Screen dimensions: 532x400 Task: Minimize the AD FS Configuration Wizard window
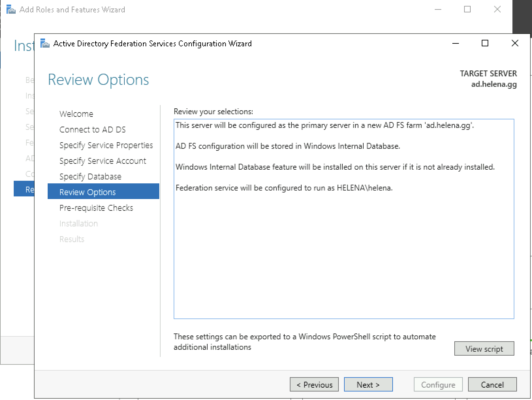[x=456, y=43]
